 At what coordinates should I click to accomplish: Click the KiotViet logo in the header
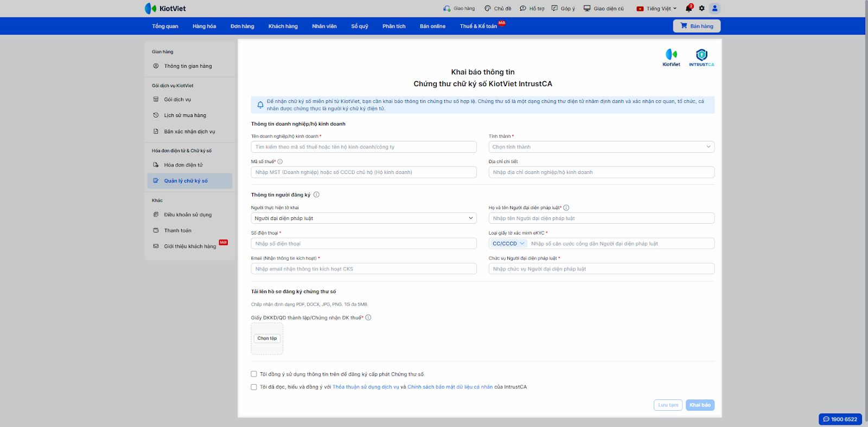(165, 9)
